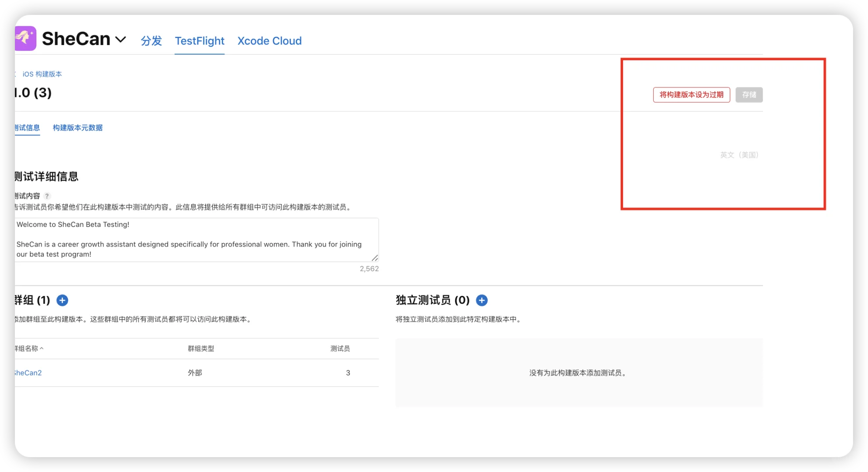Image resolution: width=868 pixels, height=472 pixels.
Task: Switch to the 分发 tab
Action: tap(151, 41)
